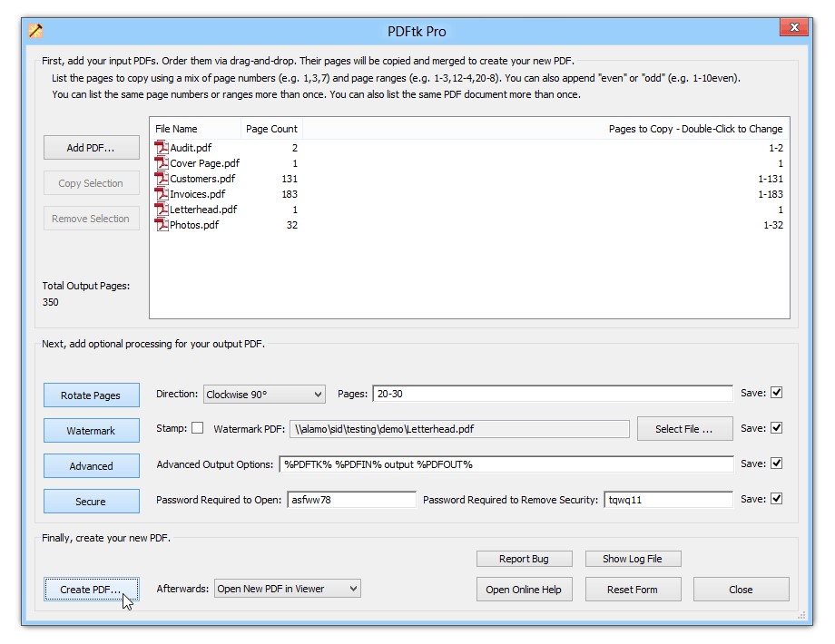835x644 pixels.
Task: Click the Page Count column header
Action: [x=271, y=129]
